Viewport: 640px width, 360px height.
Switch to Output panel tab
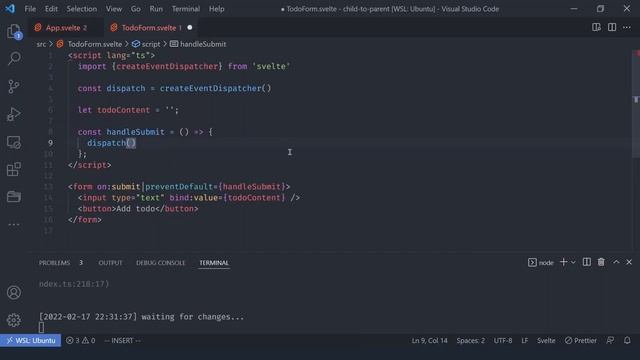click(x=110, y=263)
